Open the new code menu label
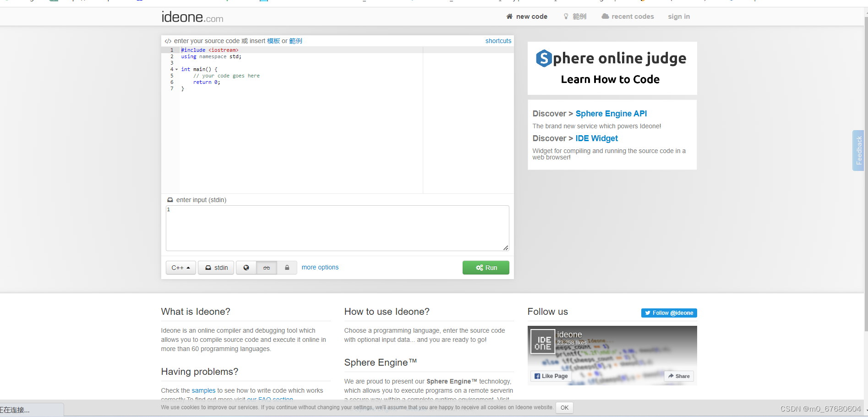This screenshot has width=868, height=417. tap(532, 16)
